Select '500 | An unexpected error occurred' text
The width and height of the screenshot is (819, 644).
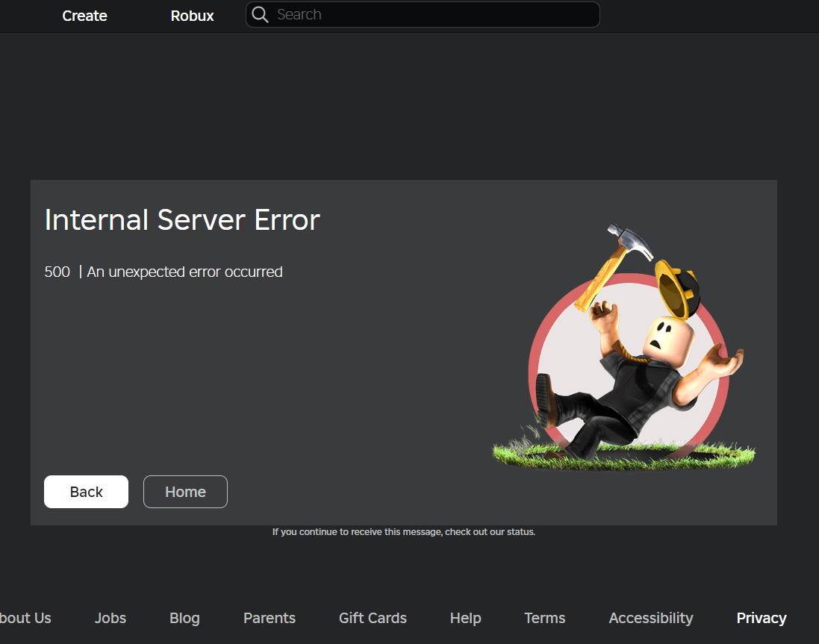pos(164,272)
